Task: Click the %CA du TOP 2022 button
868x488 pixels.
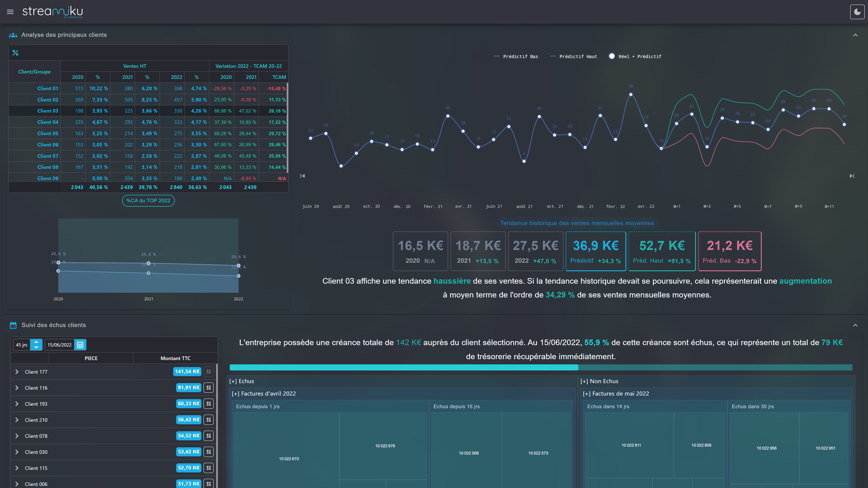Action: point(148,201)
